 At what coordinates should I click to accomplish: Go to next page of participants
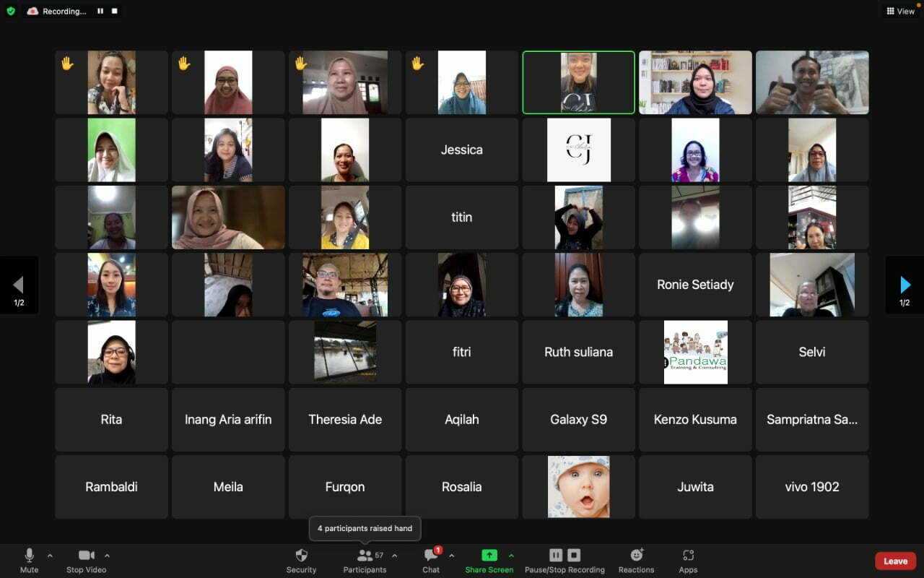pos(905,285)
